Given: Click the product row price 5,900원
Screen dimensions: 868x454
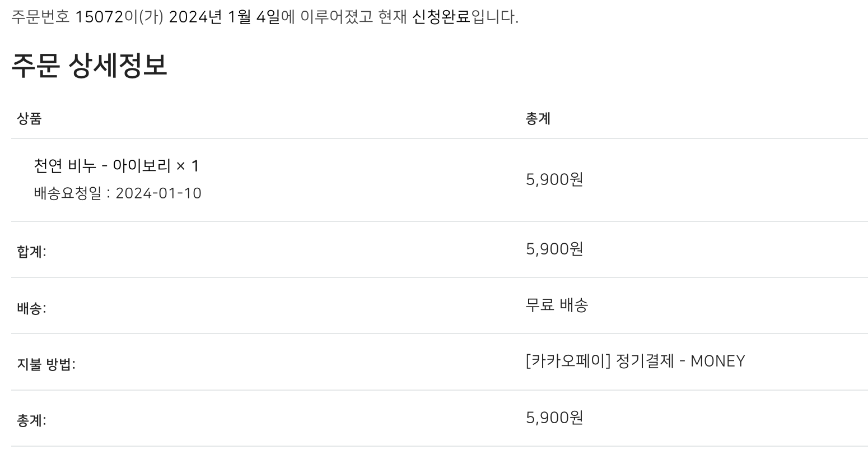Looking at the screenshot, I should (x=554, y=179).
